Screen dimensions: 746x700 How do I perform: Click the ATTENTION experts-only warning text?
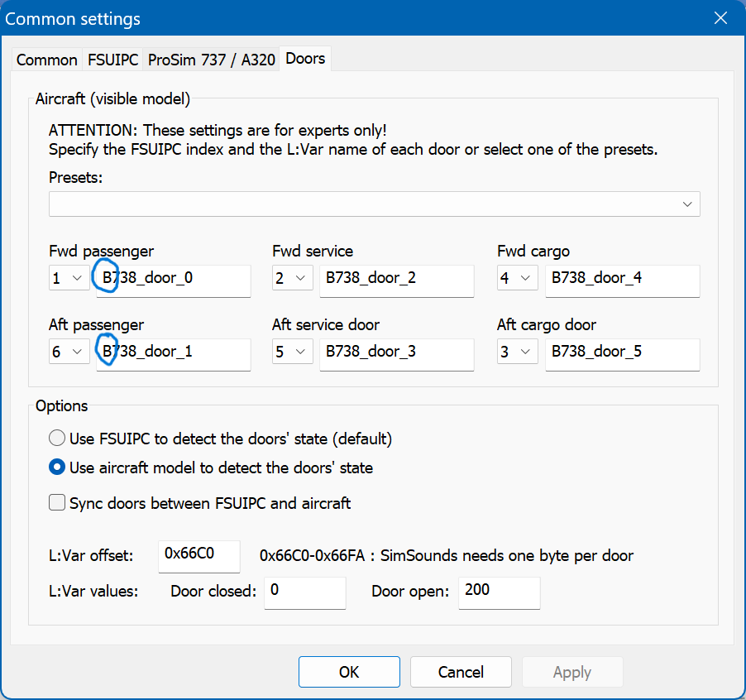(218, 131)
